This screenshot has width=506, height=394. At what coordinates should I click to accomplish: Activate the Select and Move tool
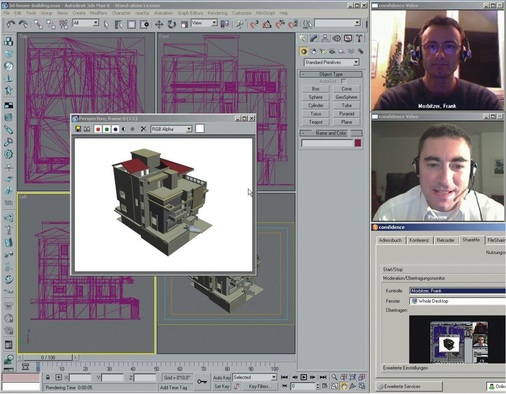pos(159,24)
